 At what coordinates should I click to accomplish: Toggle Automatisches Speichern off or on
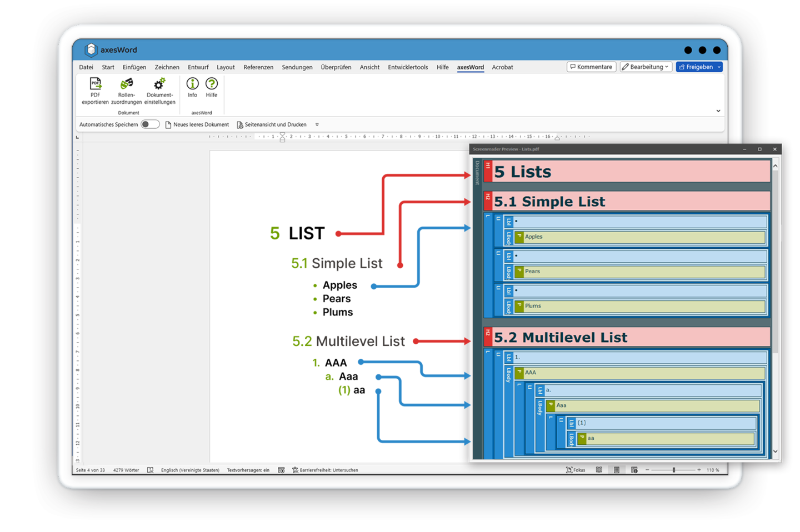(149, 124)
